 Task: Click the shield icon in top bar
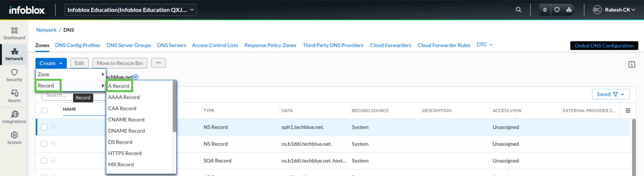point(557,10)
